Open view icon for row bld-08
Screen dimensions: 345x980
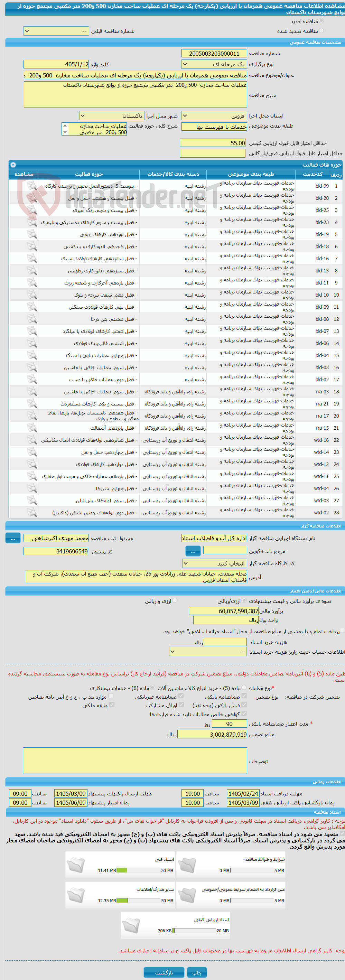tap(32, 319)
